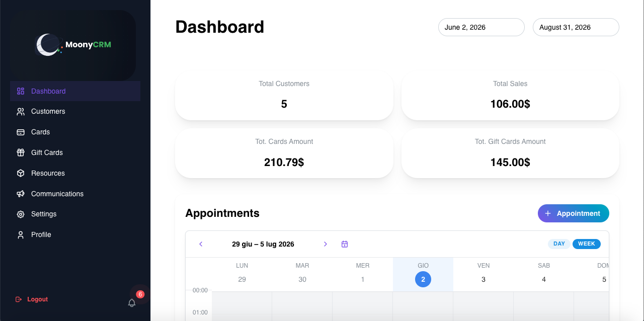Screen dimensions: 644x321
Task: Click the Cards credit card icon
Action: click(21, 132)
